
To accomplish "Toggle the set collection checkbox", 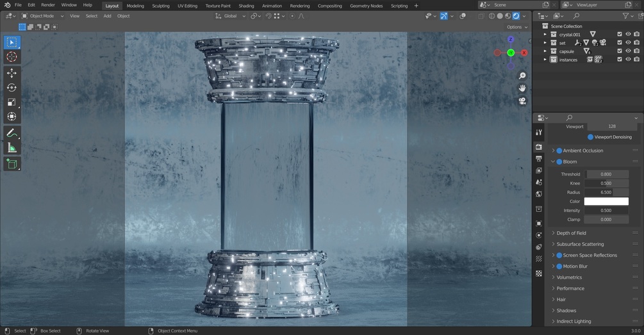I will click(620, 43).
